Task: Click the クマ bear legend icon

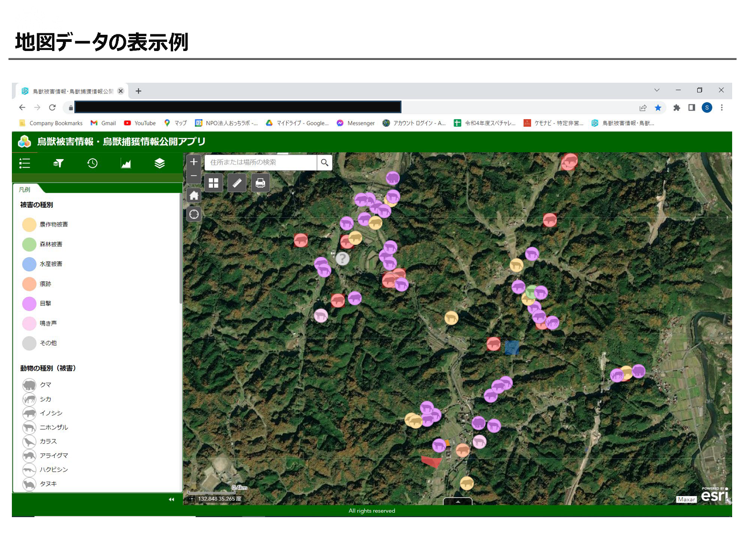Action: click(29, 385)
